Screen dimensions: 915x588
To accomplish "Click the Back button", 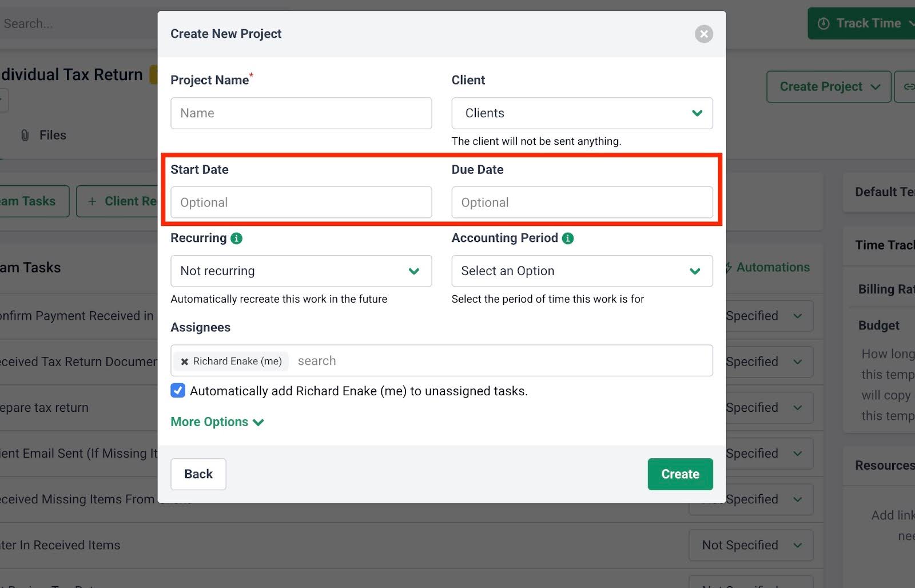I will point(198,474).
